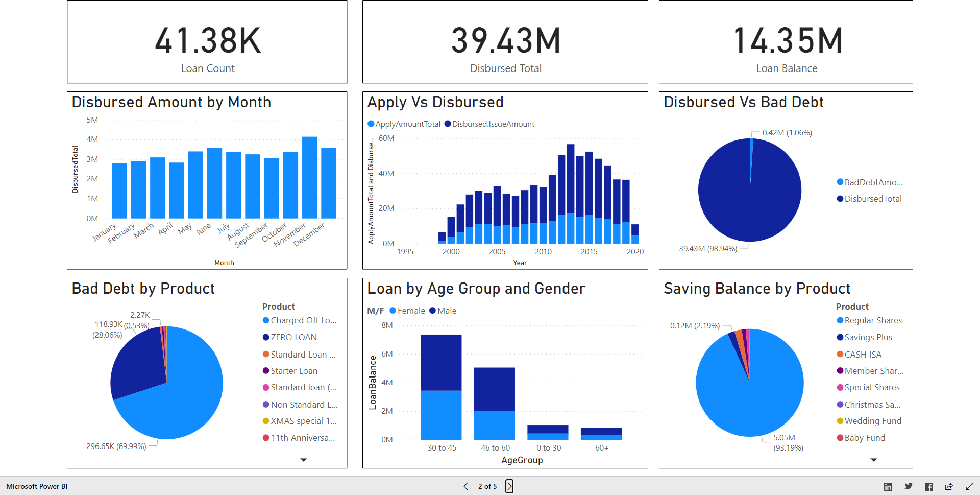The image size is (980, 495).
Task: Click 'Disbursed Amount by Month' chart title
Action: (x=171, y=102)
